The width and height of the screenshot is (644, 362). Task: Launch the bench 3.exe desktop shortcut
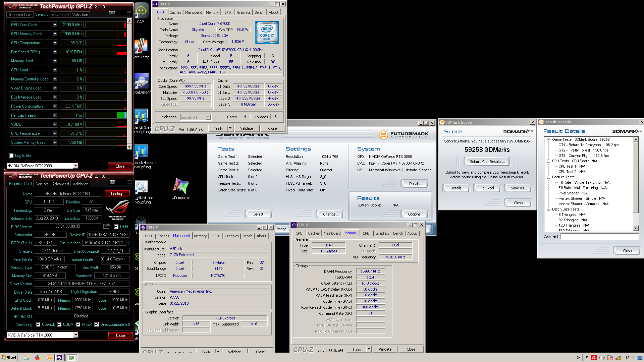click(141, 116)
